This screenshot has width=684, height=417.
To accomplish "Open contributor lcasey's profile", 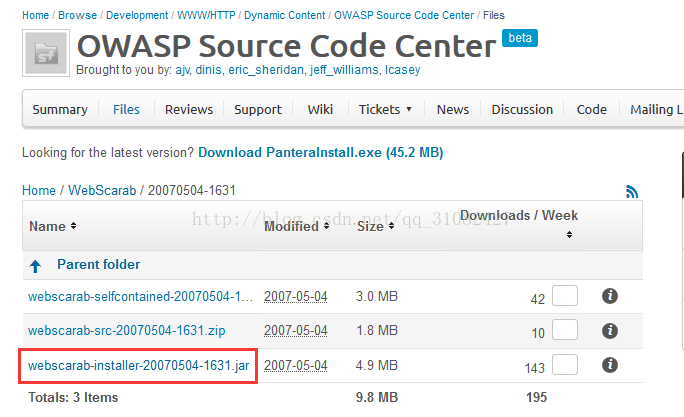I will [402, 70].
